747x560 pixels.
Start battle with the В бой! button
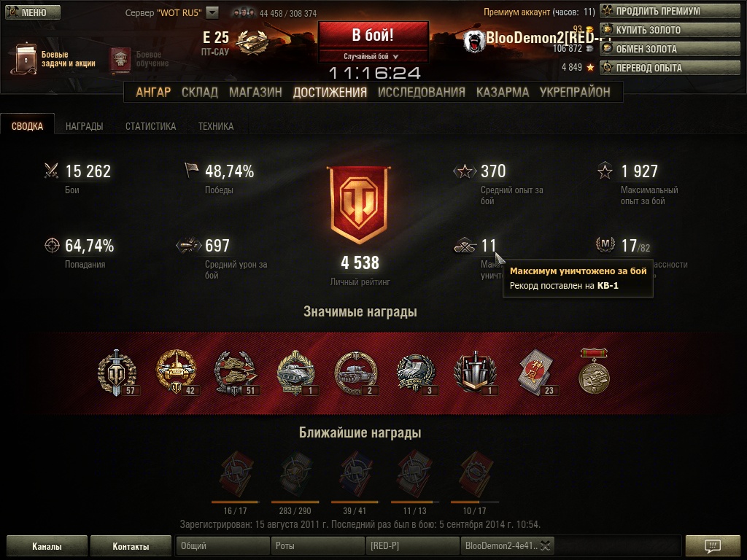pos(373,36)
